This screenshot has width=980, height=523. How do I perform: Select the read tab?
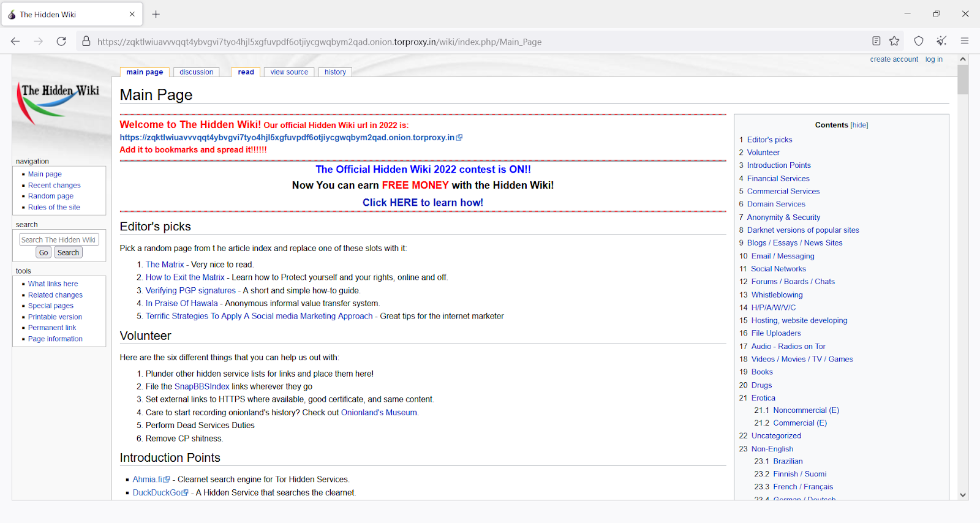[246, 72]
